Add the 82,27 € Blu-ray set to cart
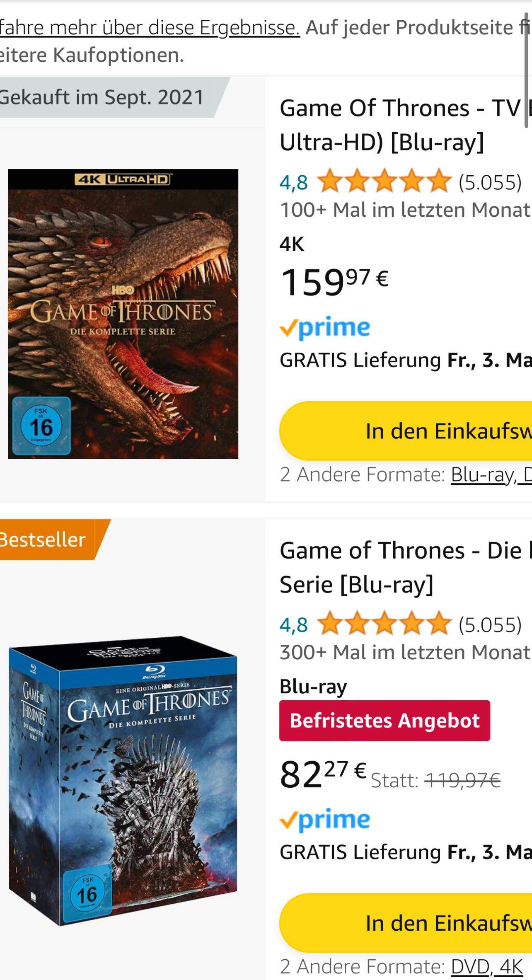532x980 pixels. tap(406, 923)
